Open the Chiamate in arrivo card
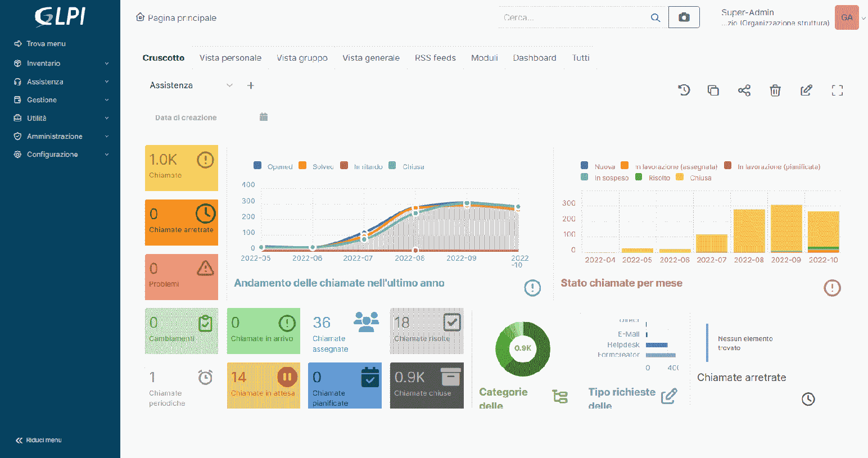 pos(264,331)
